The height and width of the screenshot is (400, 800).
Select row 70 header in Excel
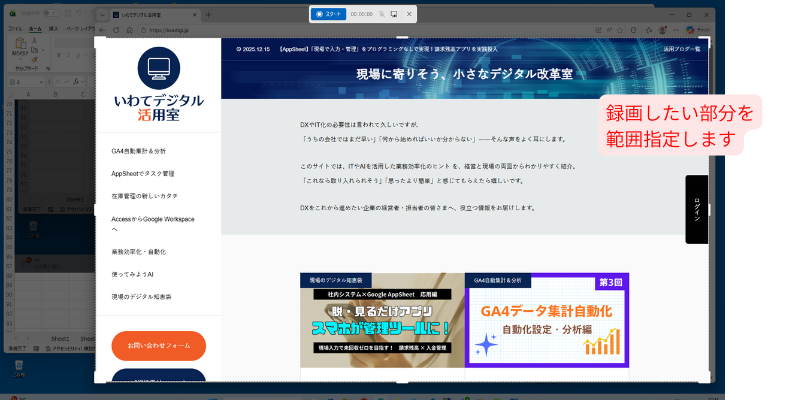point(9,104)
